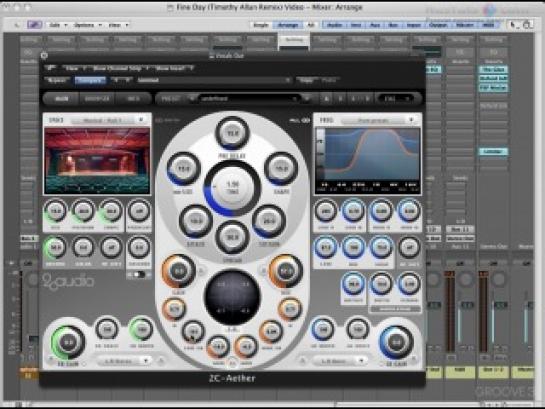Viewport: 545px width, 409px height.
Task: Toggle the Input channel filter in the mixer
Action: [x=414, y=25]
